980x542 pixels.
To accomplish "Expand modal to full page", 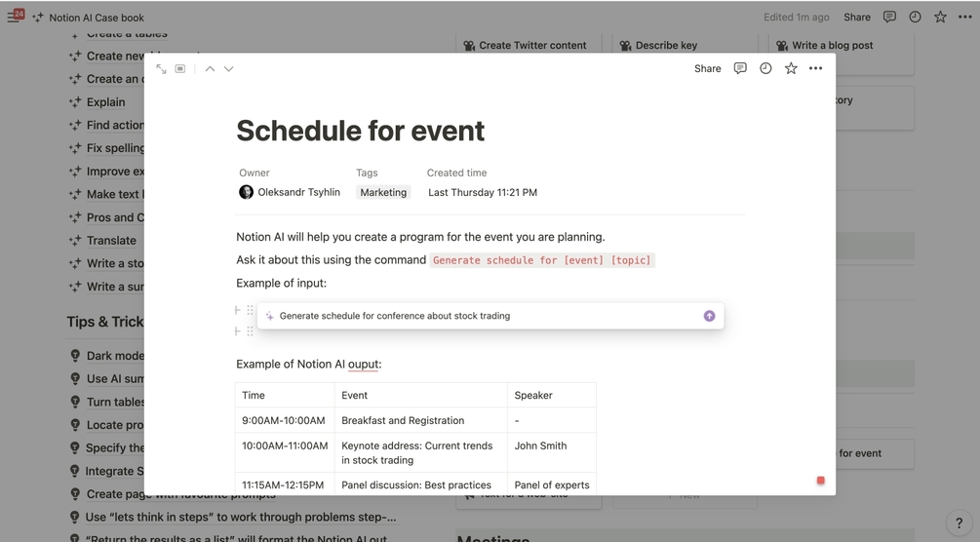I will coord(161,69).
